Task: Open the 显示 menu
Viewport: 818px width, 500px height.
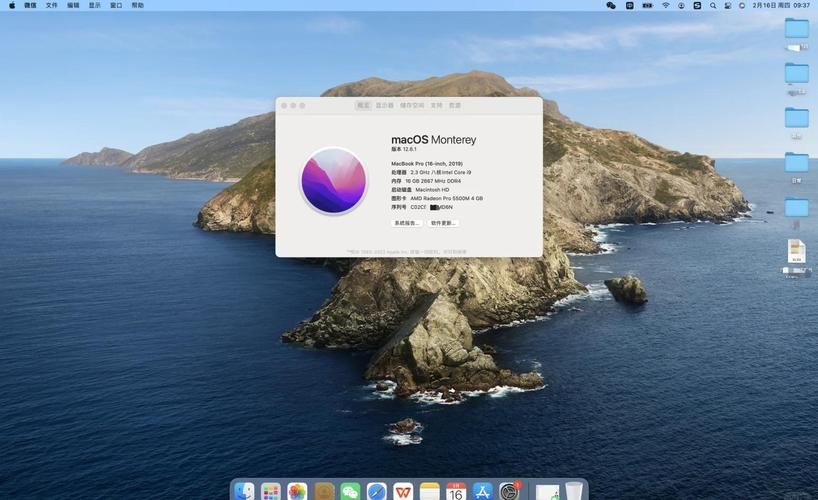Action: [x=94, y=5]
